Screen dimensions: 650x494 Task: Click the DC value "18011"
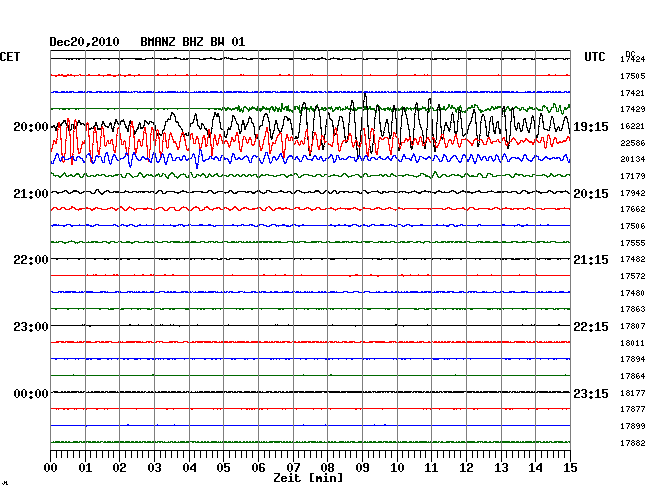point(633,343)
